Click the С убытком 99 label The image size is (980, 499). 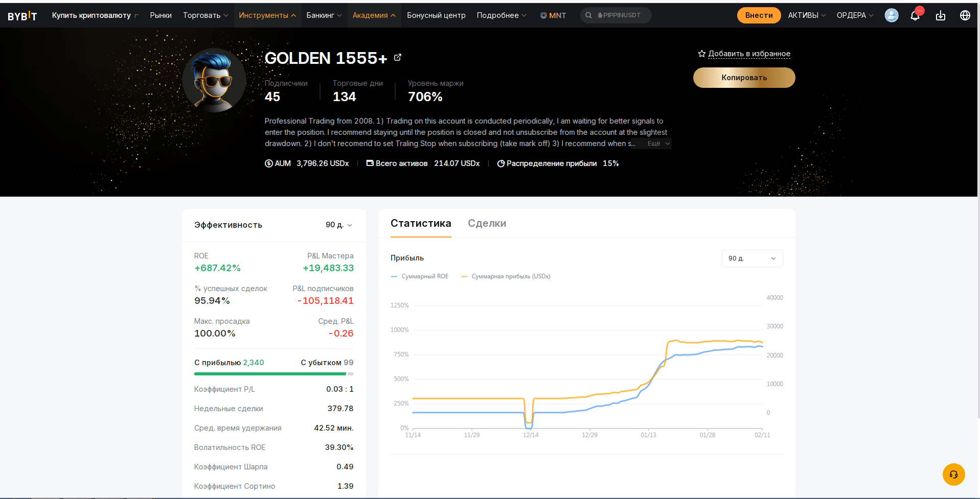327,363
